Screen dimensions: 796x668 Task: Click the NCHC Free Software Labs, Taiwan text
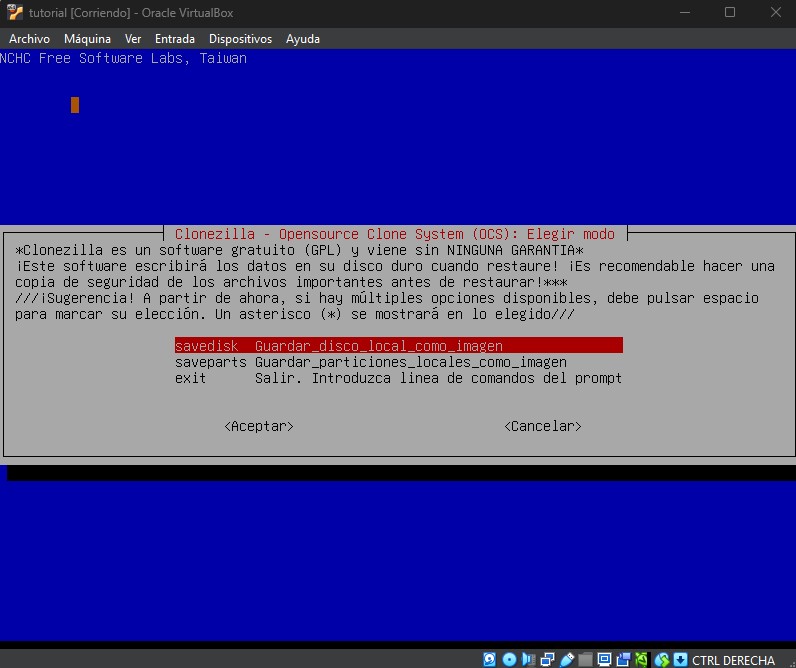(x=123, y=58)
